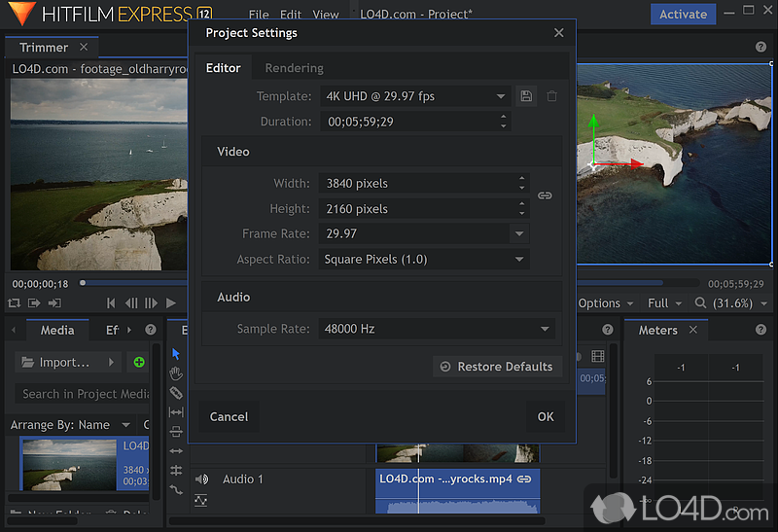Viewport: 778px width, 532px height.
Task: Click the Trimmer scrub bar playhead
Action: coord(83,283)
